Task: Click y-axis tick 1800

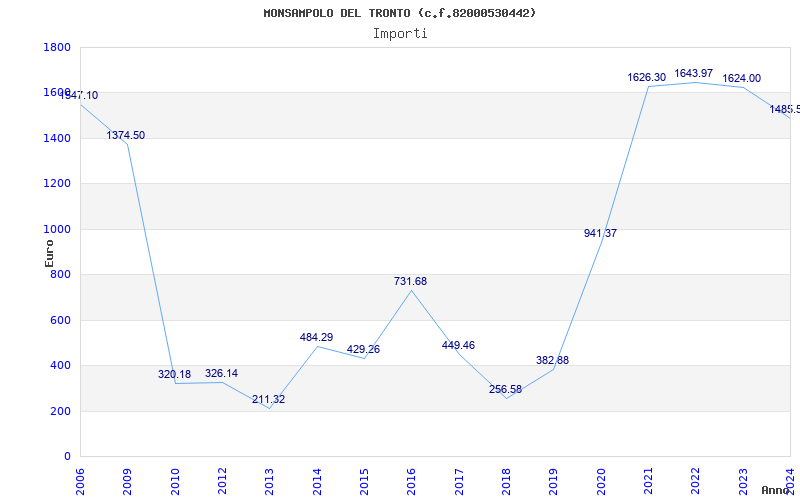Action: 57,47
